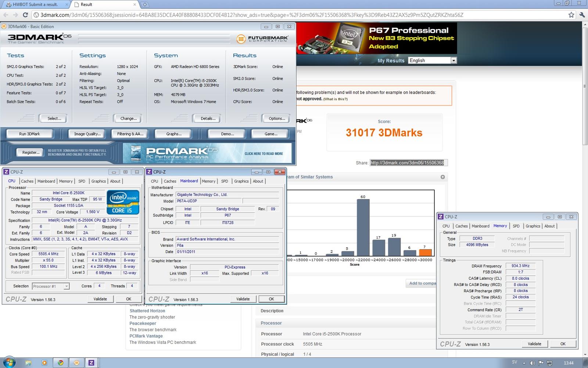Viewport: 588px width, 368px height.
Task: Click the CPU-Z taskbar icon
Action: pos(91,362)
